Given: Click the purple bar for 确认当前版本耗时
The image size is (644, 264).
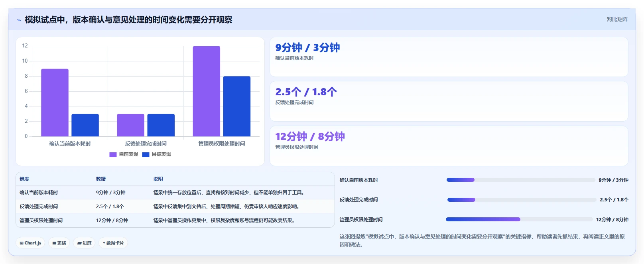Looking at the screenshot, I should [x=55, y=102].
